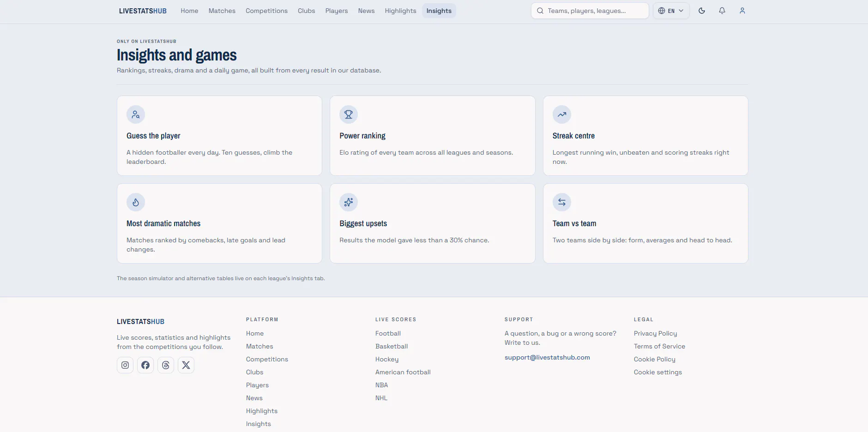Open the NHL live scores link
This screenshot has height=432, width=868.
point(381,398)
